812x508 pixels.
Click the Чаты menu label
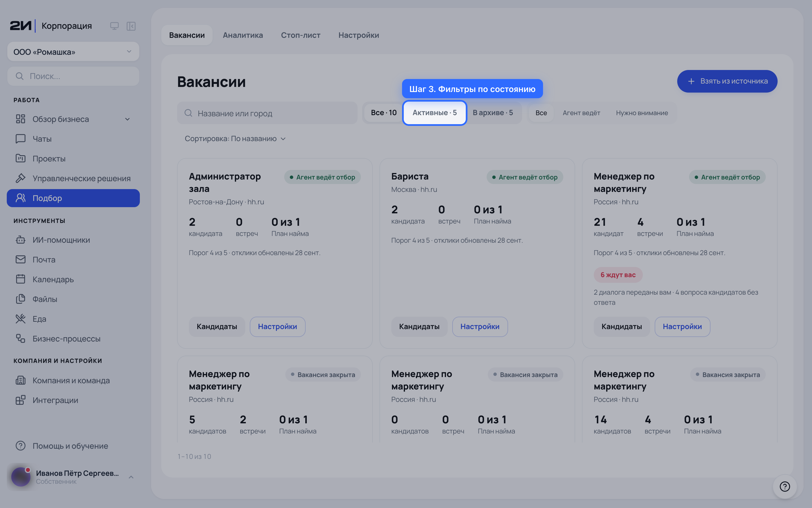42,139
